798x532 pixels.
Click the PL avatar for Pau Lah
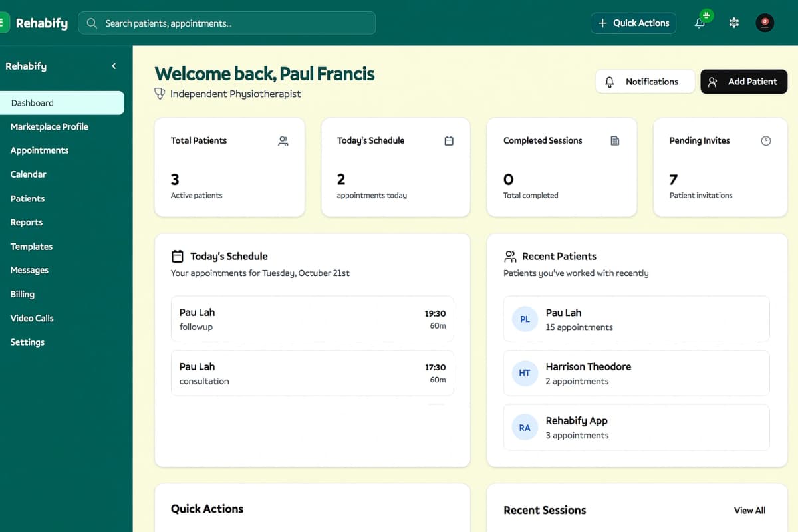[525, 319]
